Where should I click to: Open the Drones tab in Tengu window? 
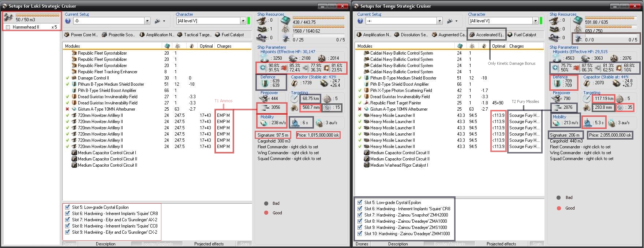click(x=362, y=244)
